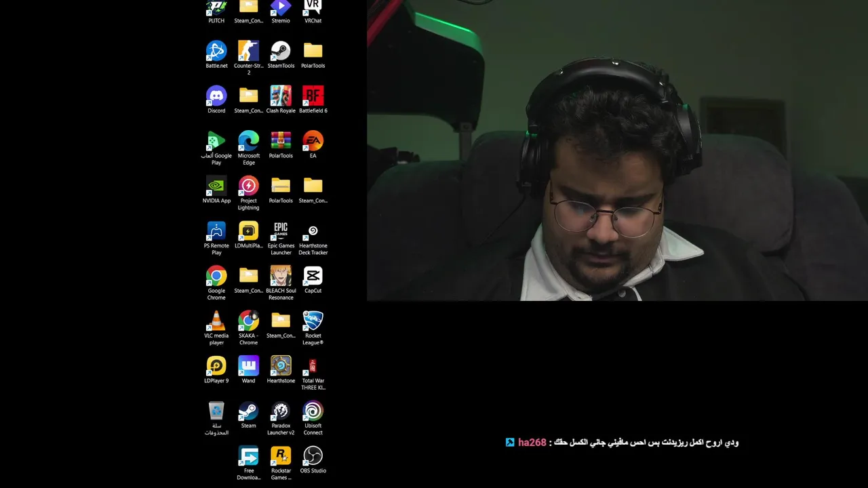Open OBS Studio from the desktop
Viewport: 868px width, 488px height.
[313, 460]
